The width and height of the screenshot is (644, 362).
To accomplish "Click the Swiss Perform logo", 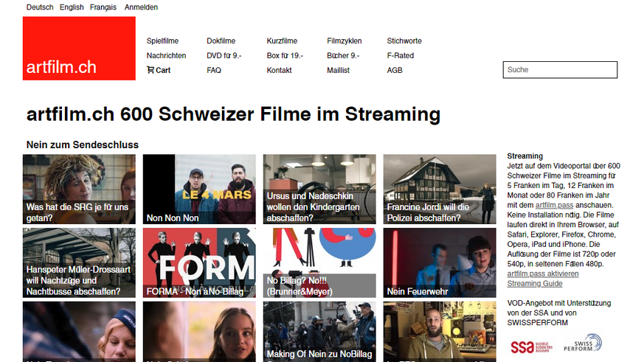I will coord(583,343).
